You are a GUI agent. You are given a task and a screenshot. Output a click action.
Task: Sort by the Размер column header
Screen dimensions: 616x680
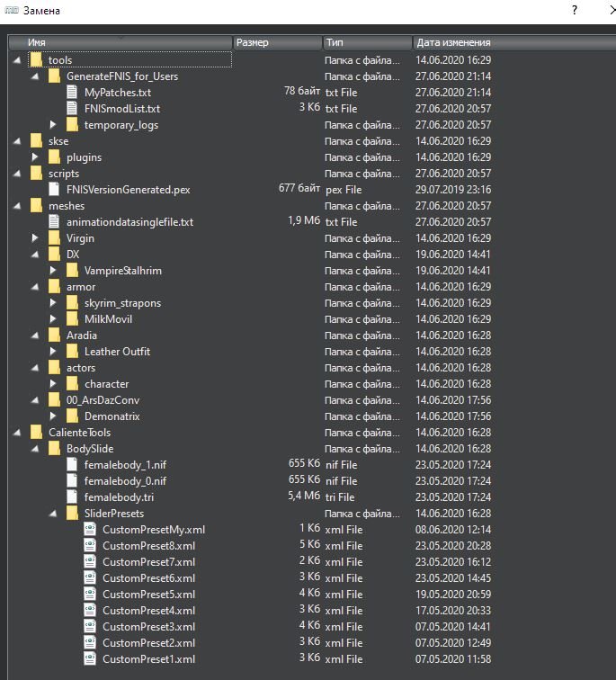tap(277, 42)
